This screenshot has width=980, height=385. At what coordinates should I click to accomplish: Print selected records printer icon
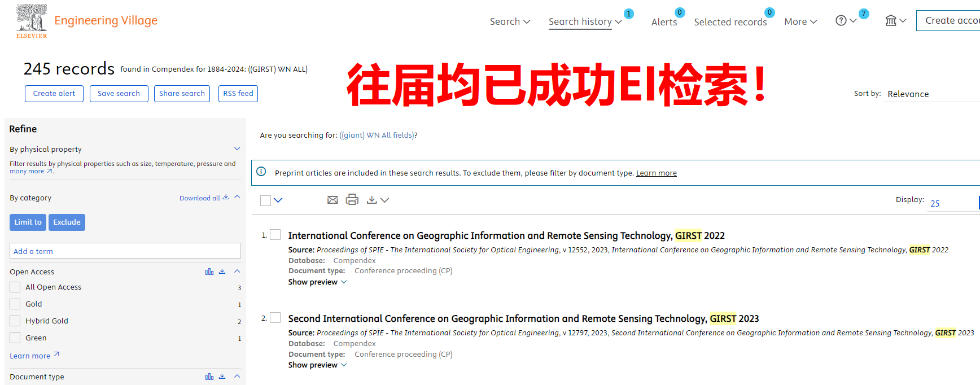coord(352,199)
